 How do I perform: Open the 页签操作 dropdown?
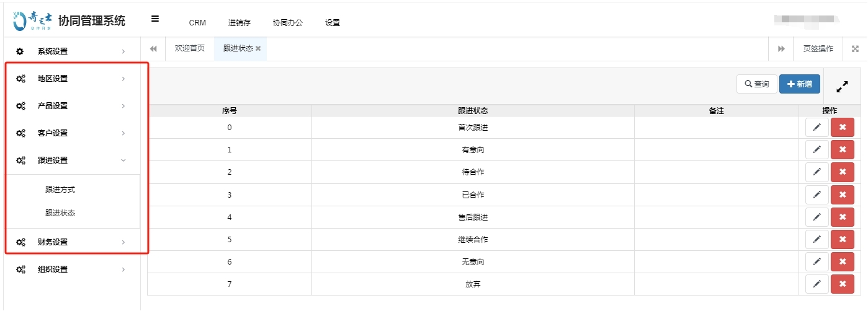click(x=818, y=49)
